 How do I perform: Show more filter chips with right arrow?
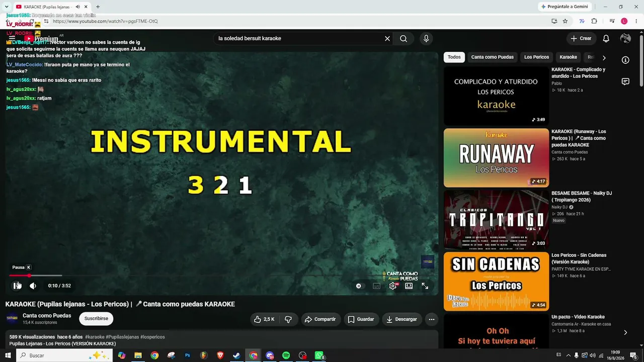click(x=604, y=57)
